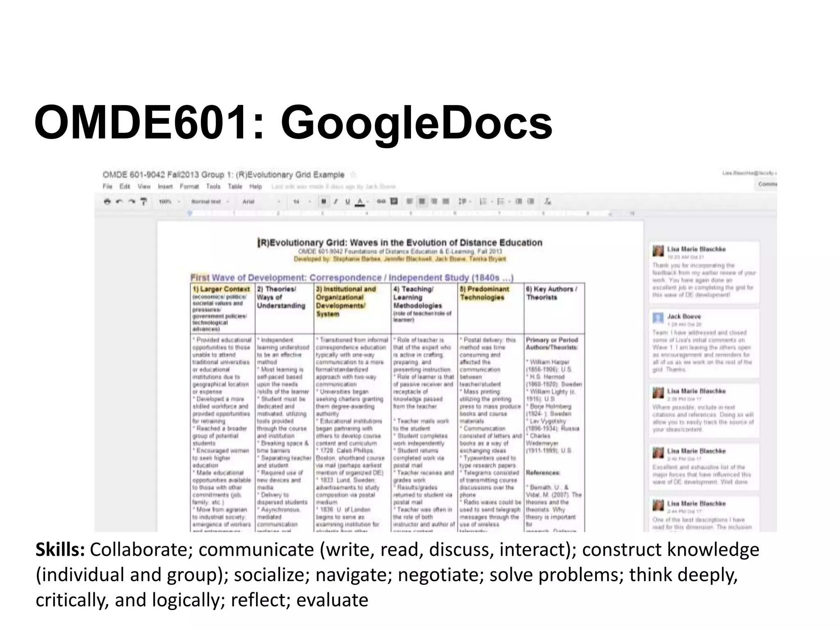Set right text alignment
840x630 pixels.
tap(434, 201)
